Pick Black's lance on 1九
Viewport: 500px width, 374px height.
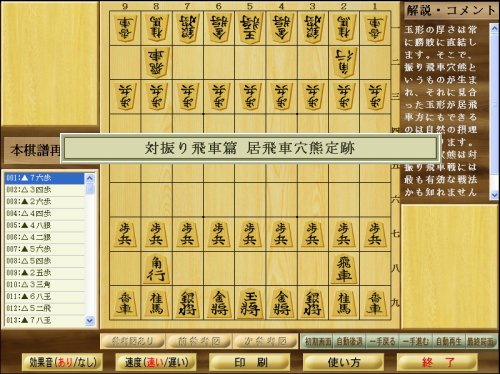[375, 303]
